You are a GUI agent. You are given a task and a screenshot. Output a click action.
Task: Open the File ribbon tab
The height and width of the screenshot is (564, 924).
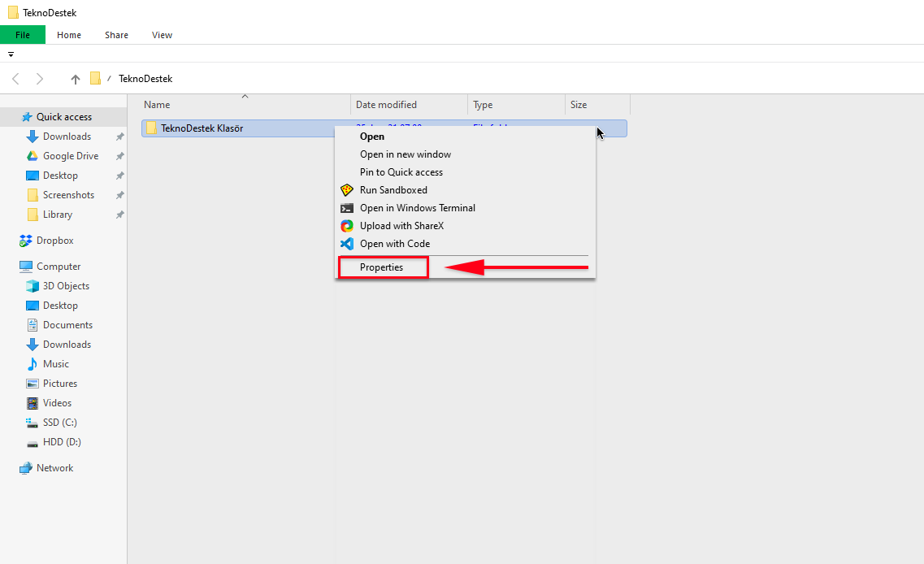23,35
